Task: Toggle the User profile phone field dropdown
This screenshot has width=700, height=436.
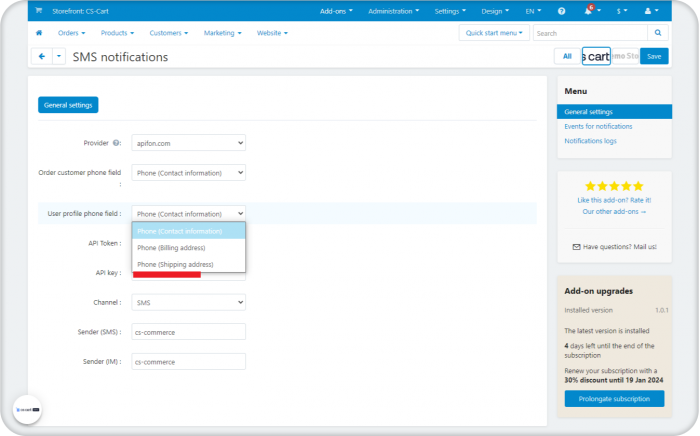Action: pyautogui.click(x=188, y=214)
